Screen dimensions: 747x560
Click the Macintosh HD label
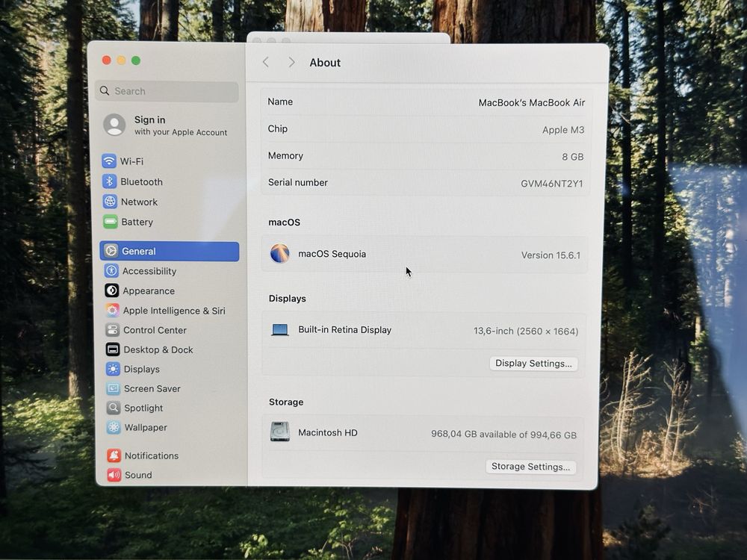[328, 432]
